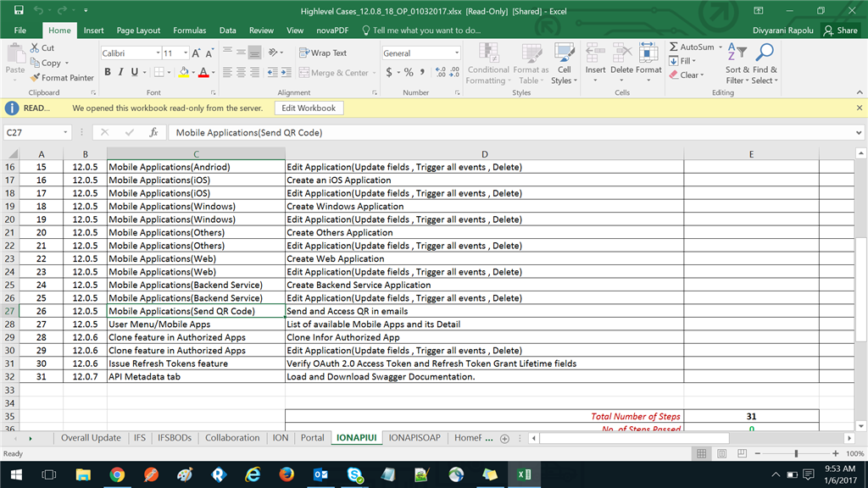Adjust the zoom slider handle
Screen dimensions: 868x488
click(796, 454)
